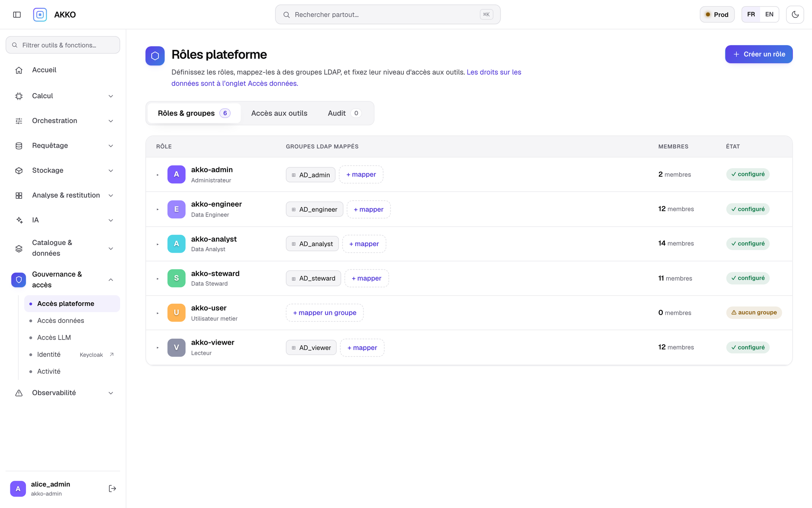The height and width of the screenshot is (508, 812).
Task: Click the Analyse & restitution grid icon
Action: [19, 195]
